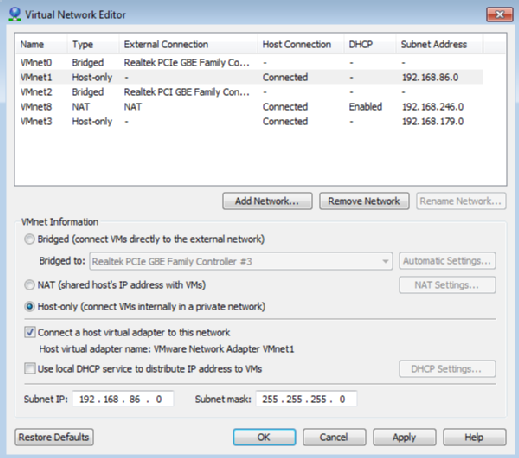Open NAT Settings dialog
519x458 pixels.
[x=447, y=285]
